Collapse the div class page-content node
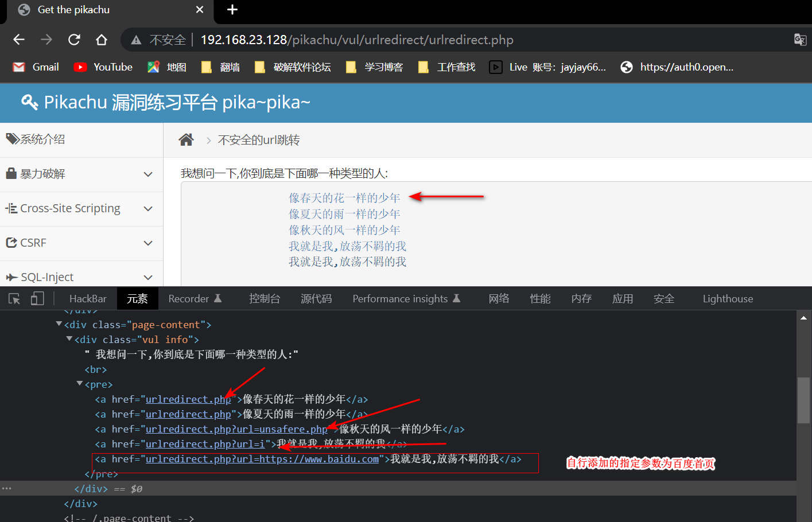The image size is (812, 522). [59, 324]
